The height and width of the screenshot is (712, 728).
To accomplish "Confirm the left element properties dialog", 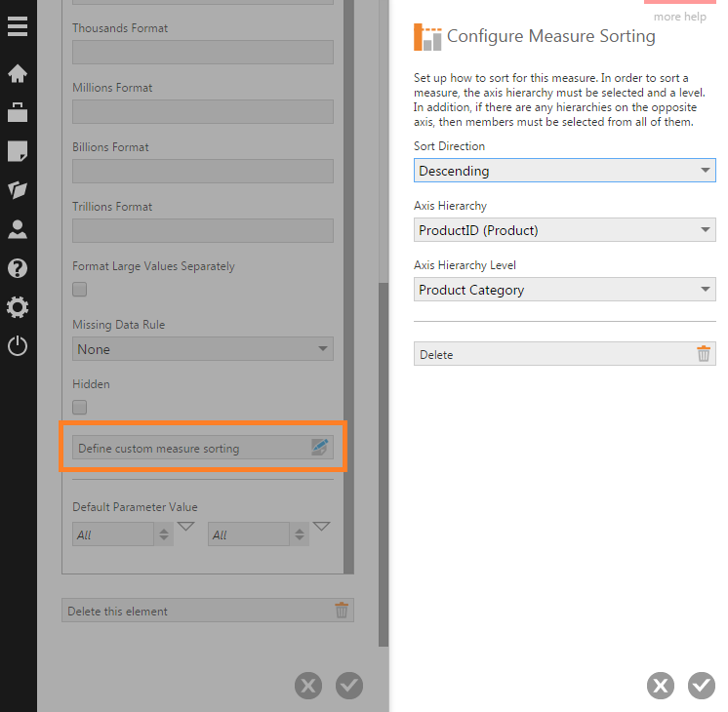I will (x=349, y=686).
